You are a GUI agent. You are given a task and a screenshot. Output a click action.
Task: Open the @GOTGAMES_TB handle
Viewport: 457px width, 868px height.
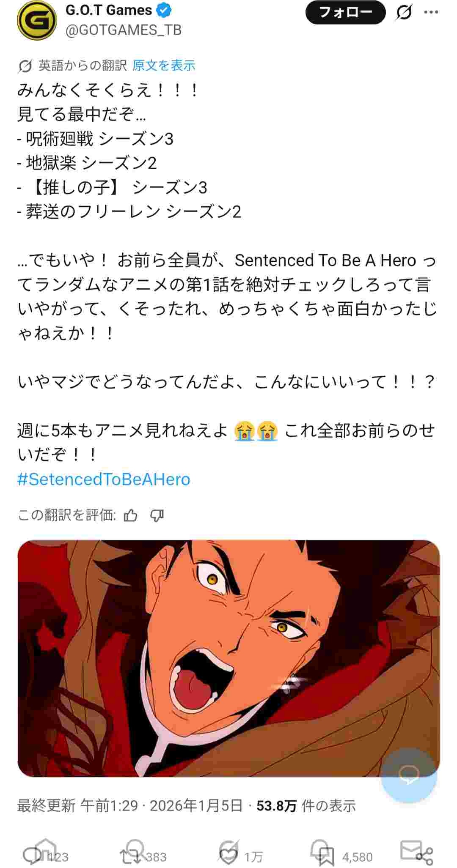(124, 30)
